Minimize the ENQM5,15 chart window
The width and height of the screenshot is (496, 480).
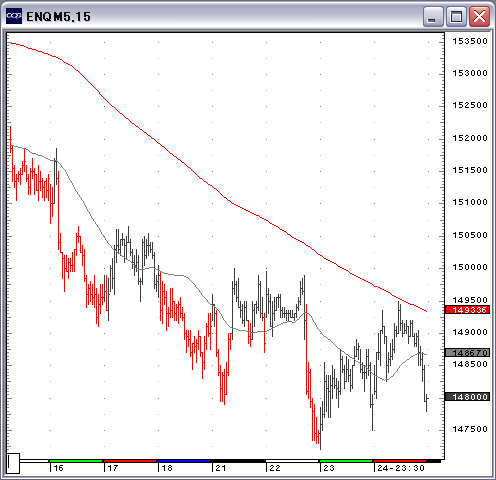tap(433, 16)
